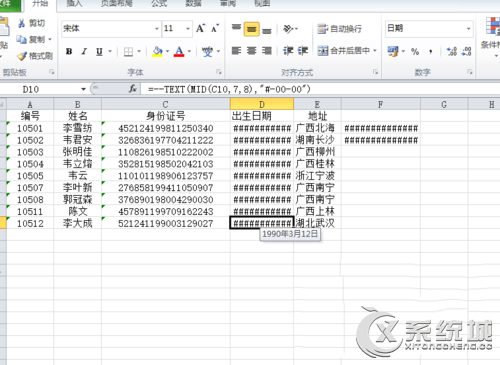
Task: Open the font name 宋体 dropdown
Action: click(x=157, y=29)
